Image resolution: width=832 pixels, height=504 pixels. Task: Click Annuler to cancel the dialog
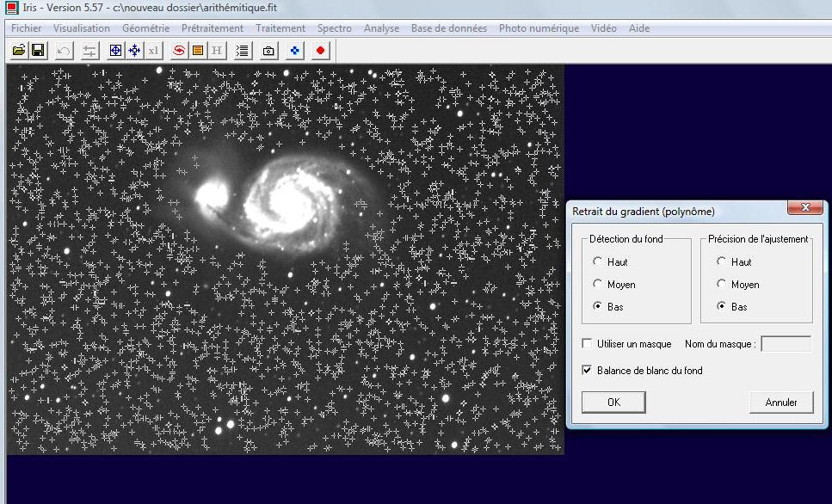coord(781,403)
